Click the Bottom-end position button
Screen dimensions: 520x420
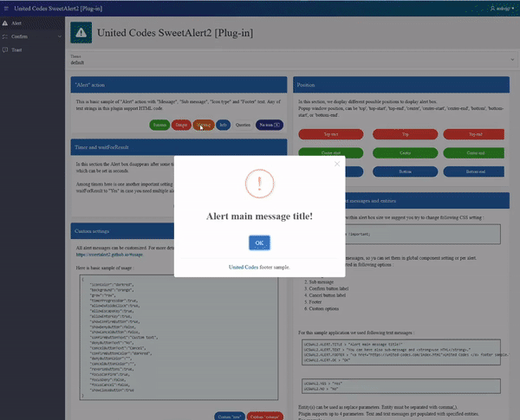click(x=474, y=171)
